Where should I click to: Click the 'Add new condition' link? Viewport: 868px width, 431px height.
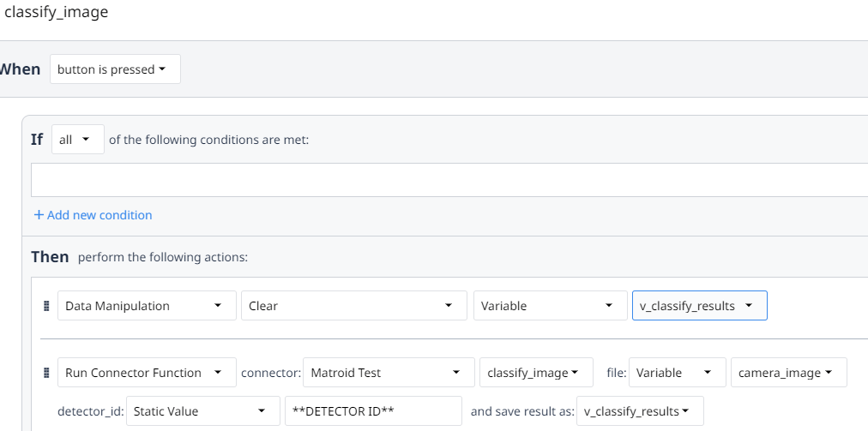click(99, 215)
